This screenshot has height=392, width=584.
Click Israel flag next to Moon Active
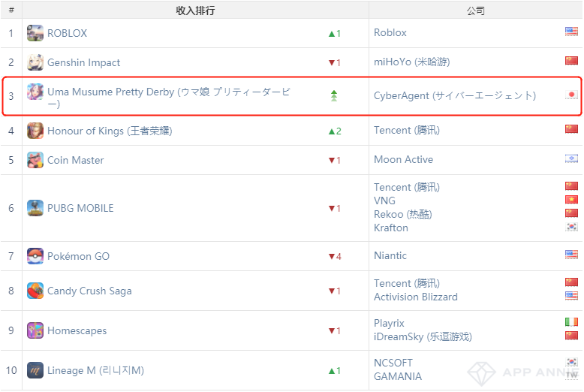[x=571, y=158]
